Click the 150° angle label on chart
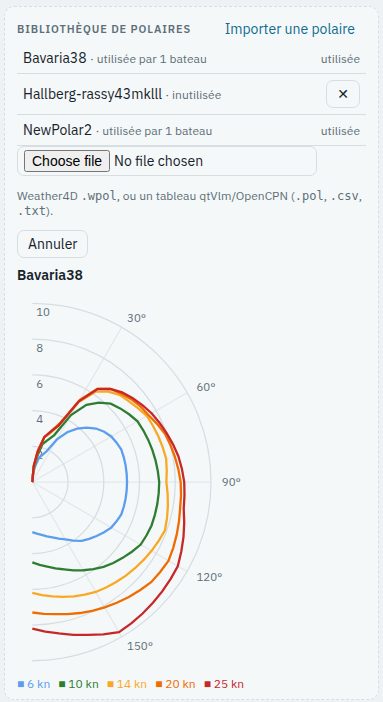 tap(140, 646)
